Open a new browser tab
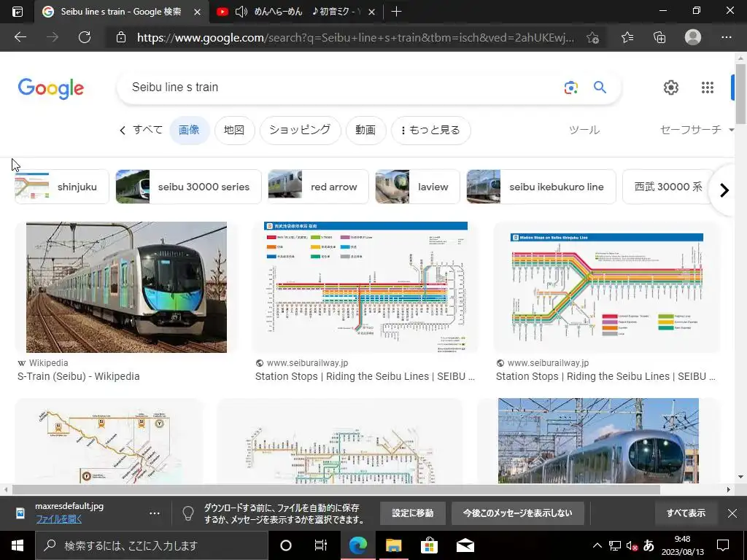 tap(396, 12)
